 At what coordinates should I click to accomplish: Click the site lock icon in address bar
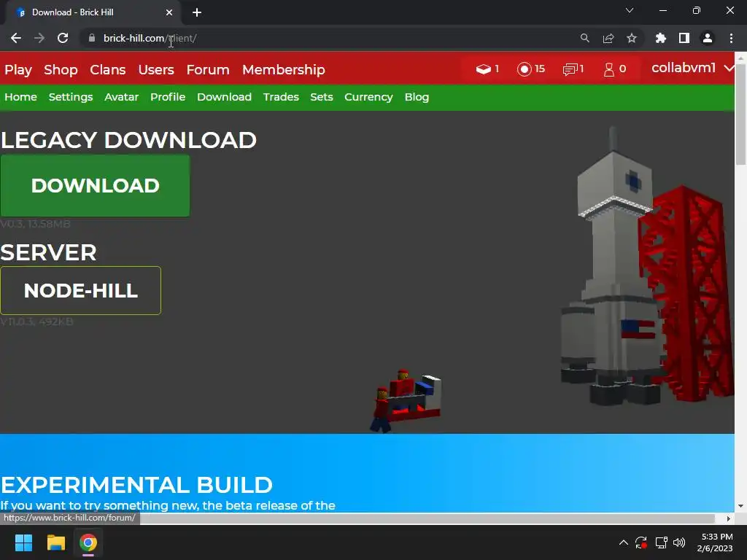(92, 38)
